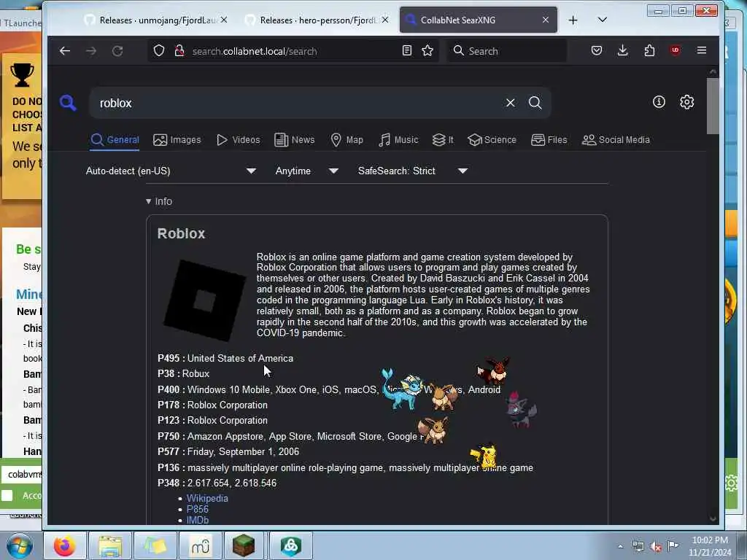Submit search with the magnifier button
The image size is (747, 560).
[535, 103]
